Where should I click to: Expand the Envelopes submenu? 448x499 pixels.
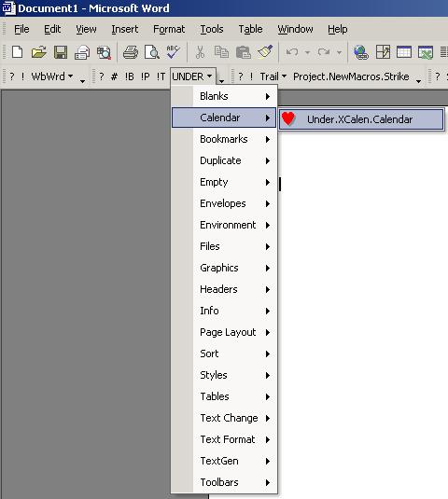pos(224,203)
